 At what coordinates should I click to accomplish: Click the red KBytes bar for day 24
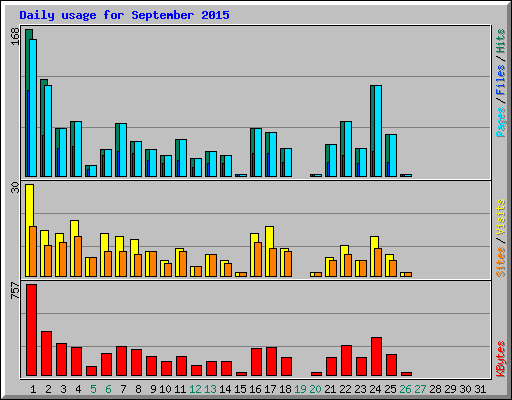pos(376,357)
